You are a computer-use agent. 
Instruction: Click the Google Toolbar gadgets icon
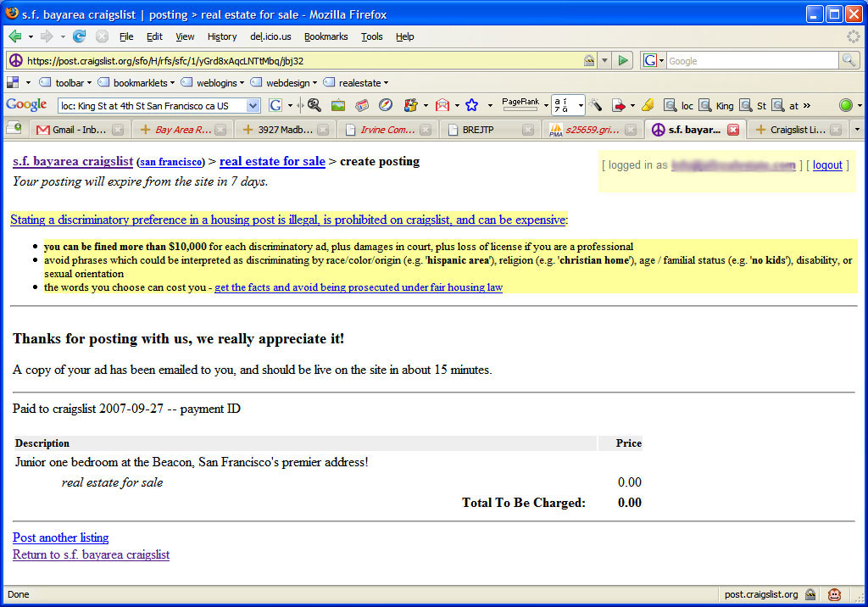tap(410, 105)
